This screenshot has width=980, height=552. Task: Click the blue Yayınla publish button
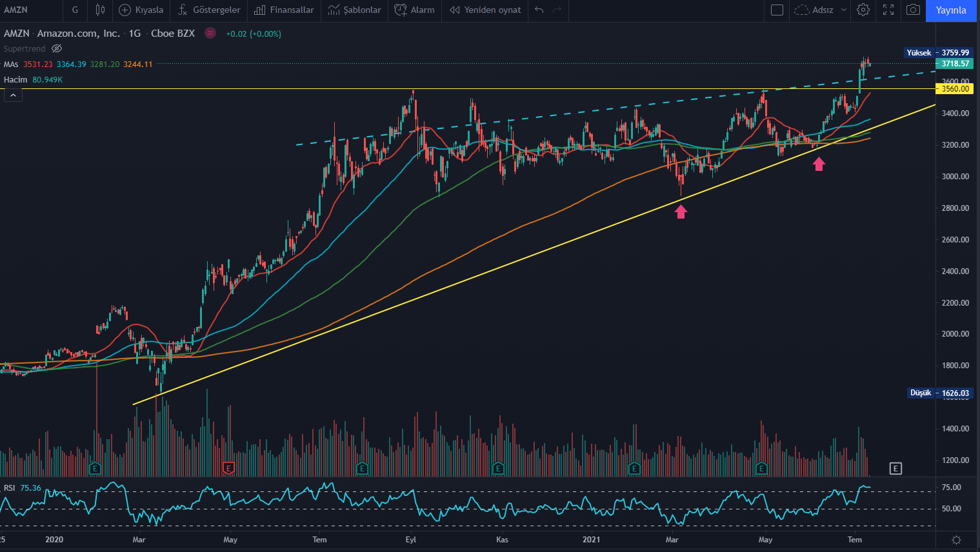[951, 10]
